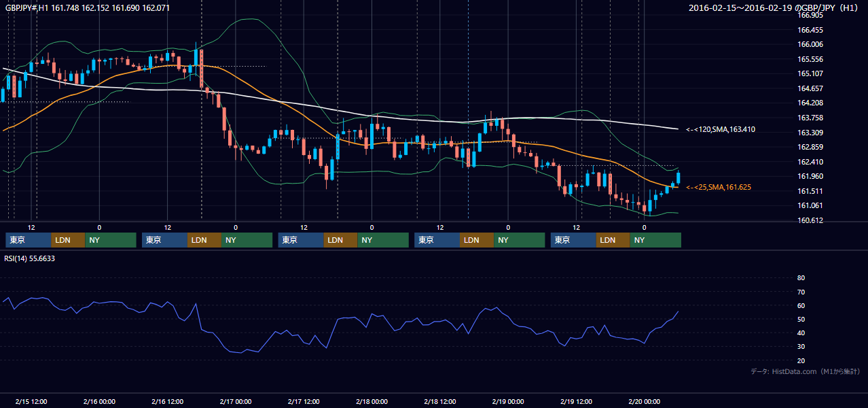The image size is (868, 408).
Task: Click price axis value 162.859
Action: click(810, 147)
